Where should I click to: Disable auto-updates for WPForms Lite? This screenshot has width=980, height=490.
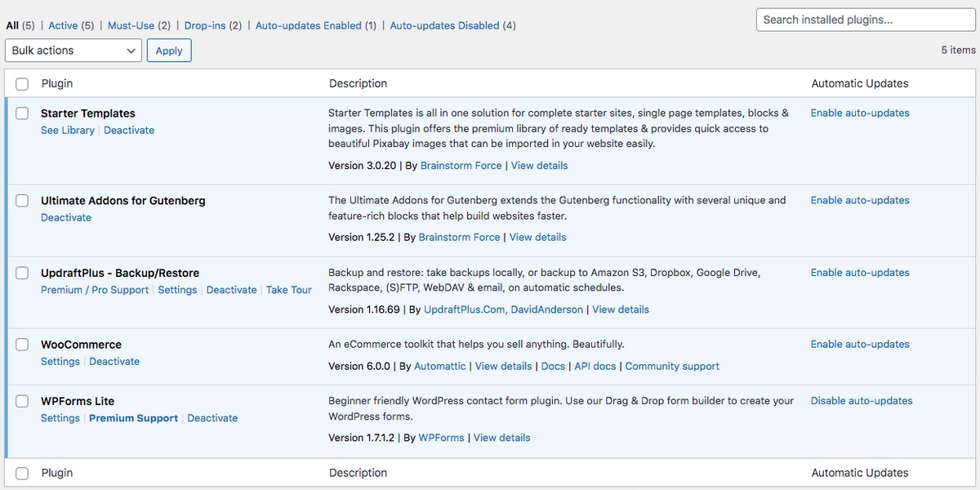[862, 400]
